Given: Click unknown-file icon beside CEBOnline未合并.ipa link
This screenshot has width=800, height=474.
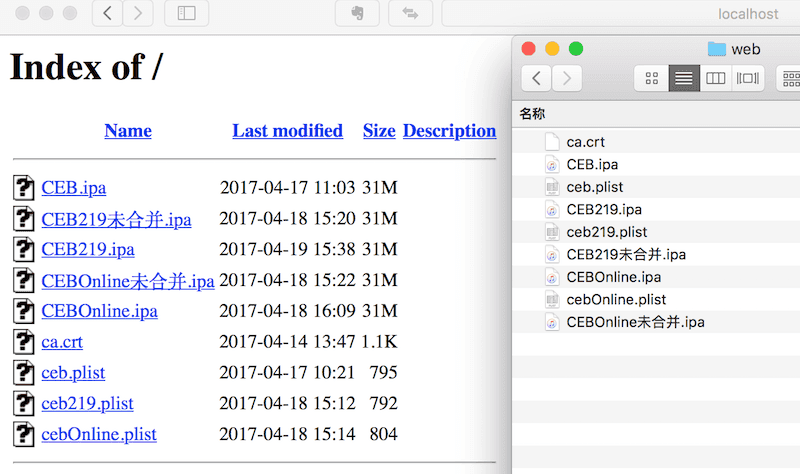Looking at the screenshot, I should click(x=23, y=281).
